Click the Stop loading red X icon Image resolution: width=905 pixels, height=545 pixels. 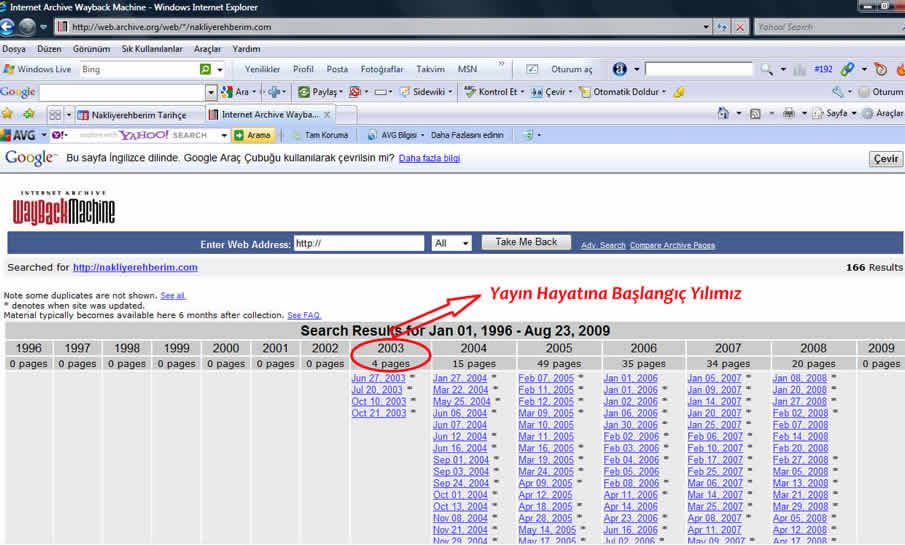pos(739,27)
